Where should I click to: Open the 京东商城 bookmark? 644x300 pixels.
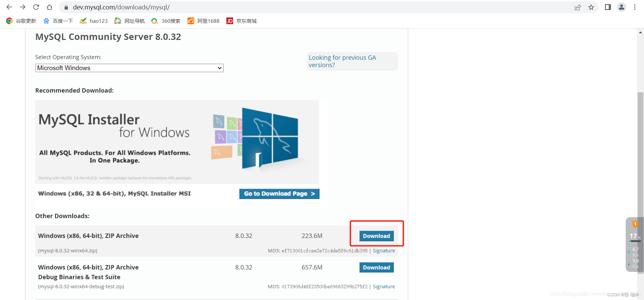(x=241, y=21)
